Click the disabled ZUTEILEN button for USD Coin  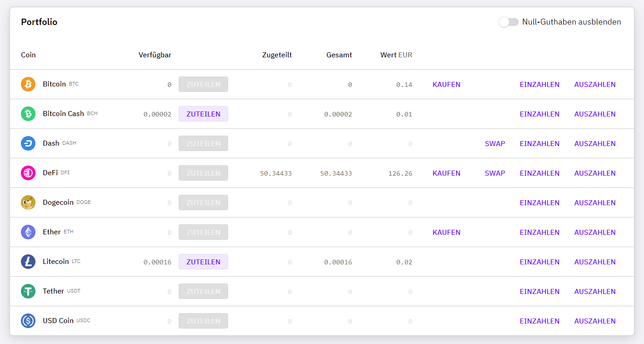[203, 321]
